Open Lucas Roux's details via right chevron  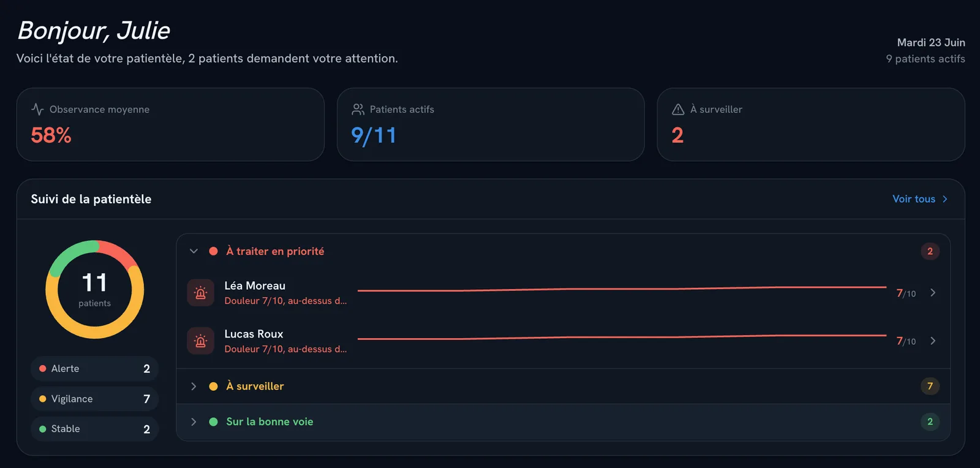[x=933, y=341]
